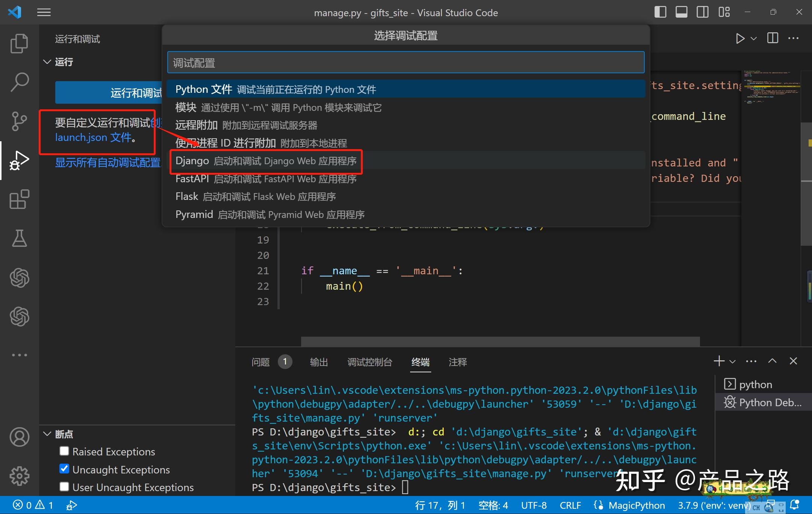Open the Search view icon
The image size is (812, 514).
point(20,82)
